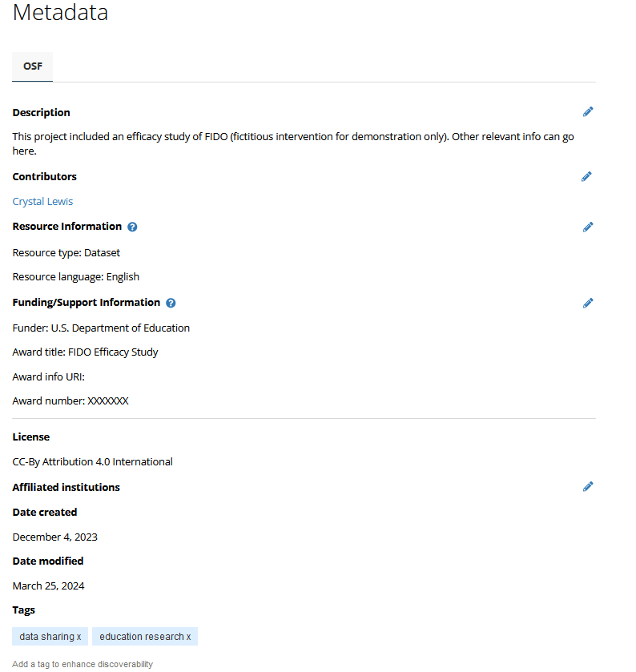Click the Award number XXXXXXX line
The width and height of the screenshot is (636, 672).
pos(70,400)
